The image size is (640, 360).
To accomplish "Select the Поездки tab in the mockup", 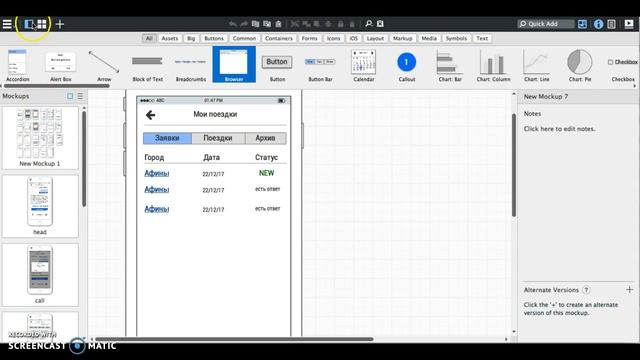I will coord(218,138).
